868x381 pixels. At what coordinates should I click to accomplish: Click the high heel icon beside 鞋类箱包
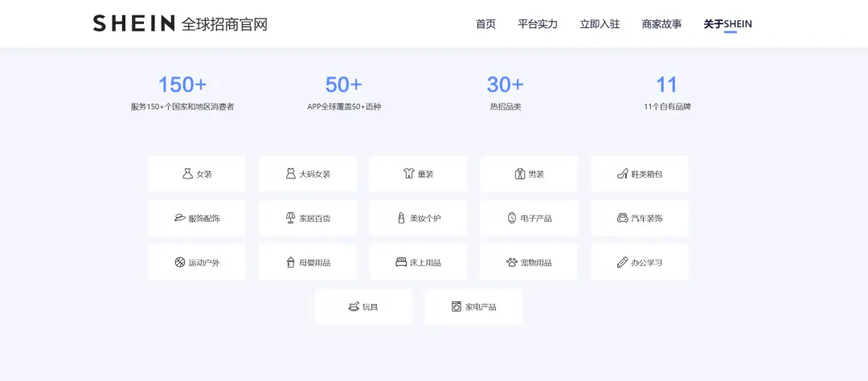click(622, 174)
